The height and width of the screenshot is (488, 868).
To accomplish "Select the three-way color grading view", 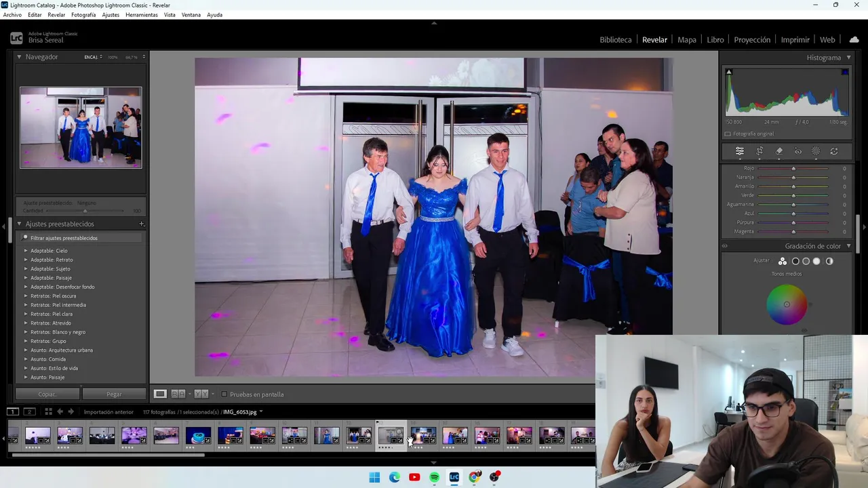I will click(x=783, y=261).
